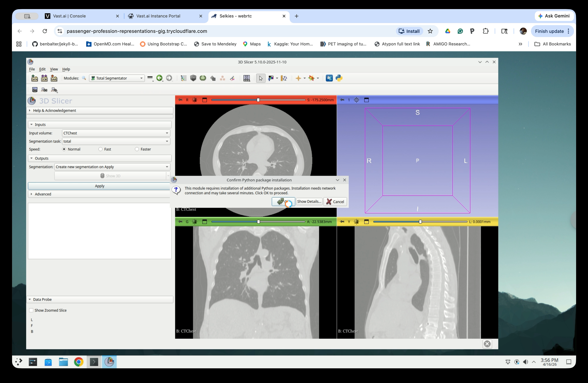The height and width of the screenshot is (383, 588).
Task: Open the Markups module icon
Action: coord(222,78)
